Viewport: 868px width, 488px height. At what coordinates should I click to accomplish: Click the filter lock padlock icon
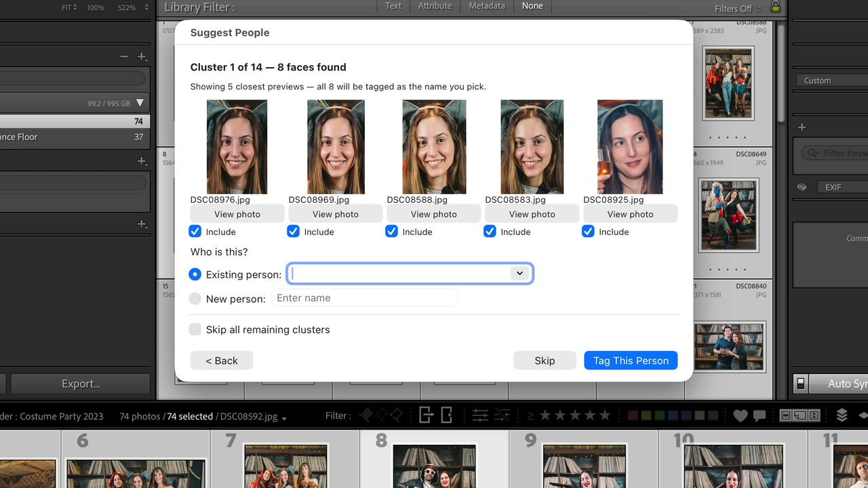pyautogui.click(x=775, y=7)
